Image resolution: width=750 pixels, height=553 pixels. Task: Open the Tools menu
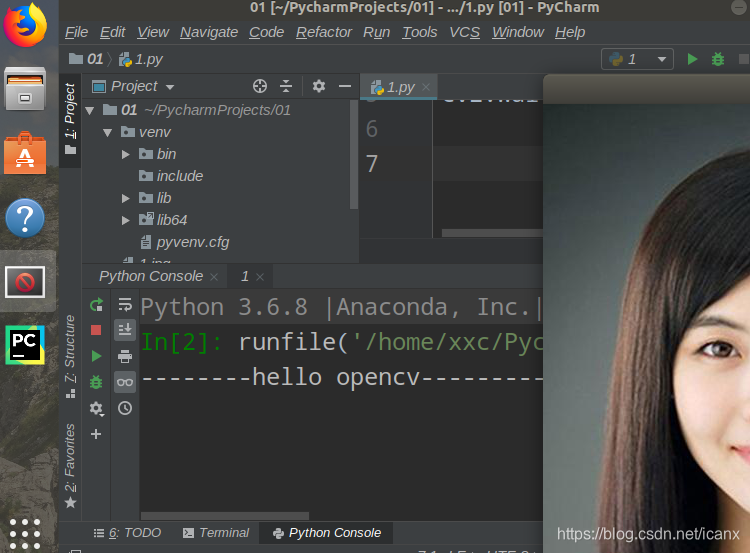[419, 32]
